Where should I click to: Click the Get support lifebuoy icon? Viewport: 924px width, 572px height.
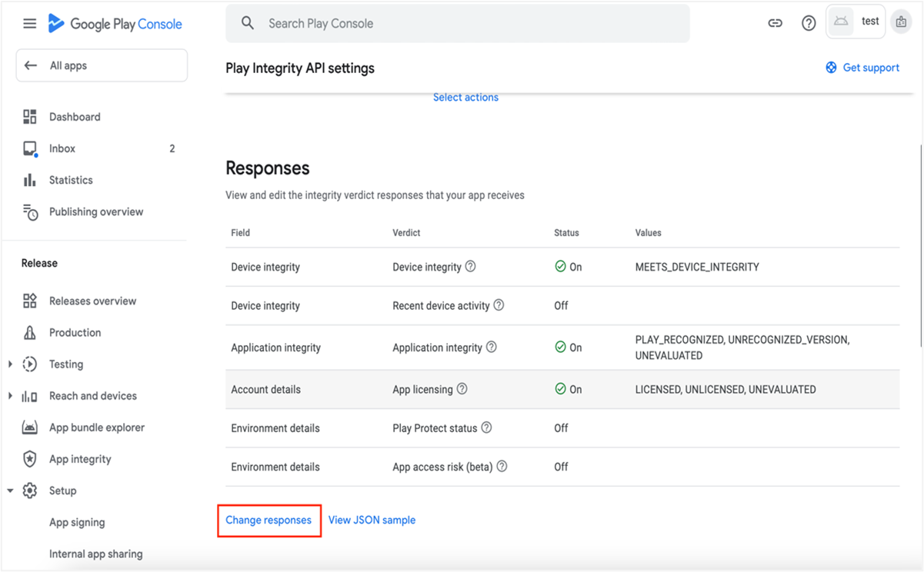(x=831, y=68)
